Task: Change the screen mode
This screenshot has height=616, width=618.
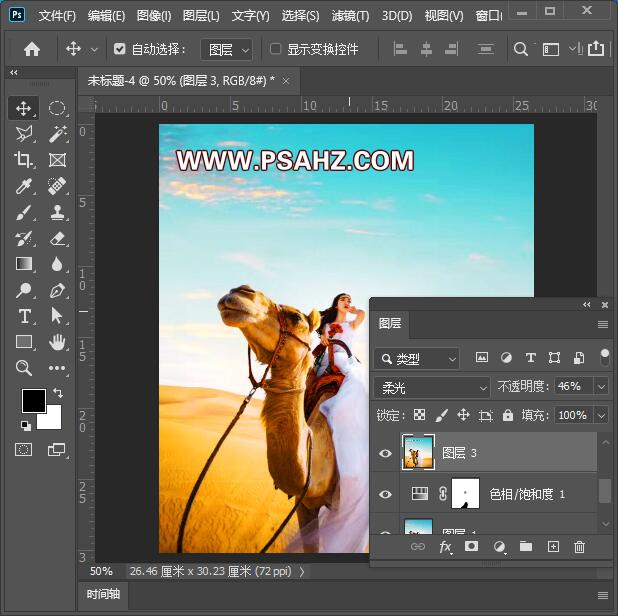Action: tap(56, 449)
